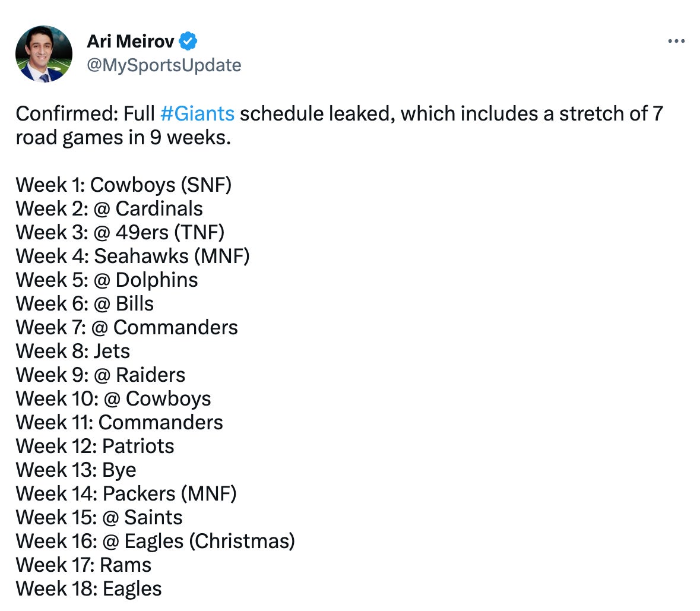Click the Week 6: @ Bills line
The width and height of the screenshot is (700, 611).
[x=85, y=303]
